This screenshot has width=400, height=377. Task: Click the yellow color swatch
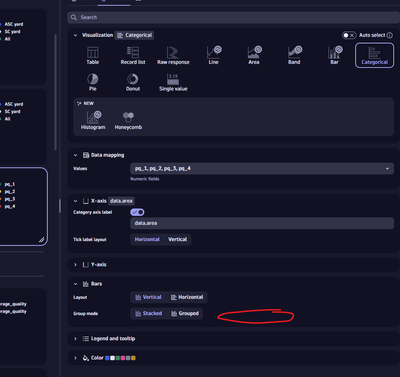pyautogui.click(x=133, y=358)
